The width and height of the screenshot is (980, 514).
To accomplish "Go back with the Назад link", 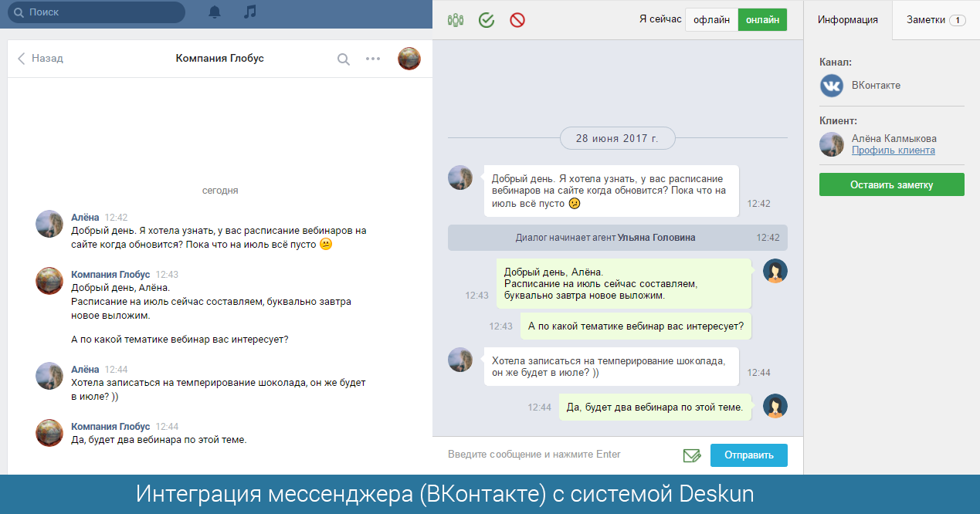I will point(40,59).
